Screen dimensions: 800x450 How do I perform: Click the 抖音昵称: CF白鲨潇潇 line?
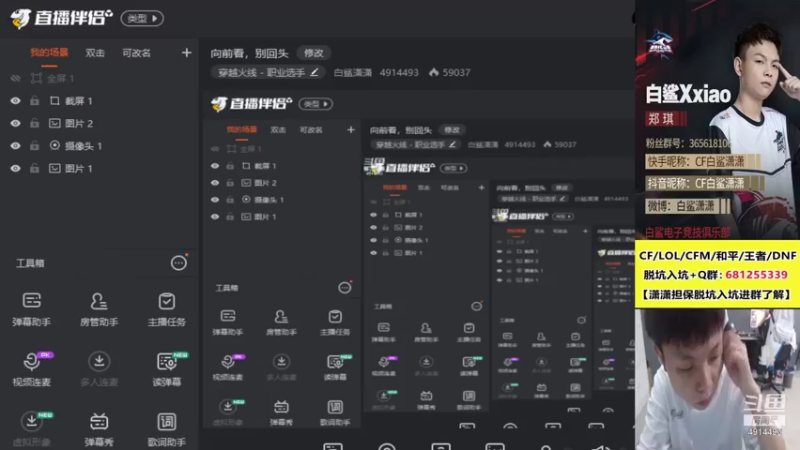click(x=704, y=183)
